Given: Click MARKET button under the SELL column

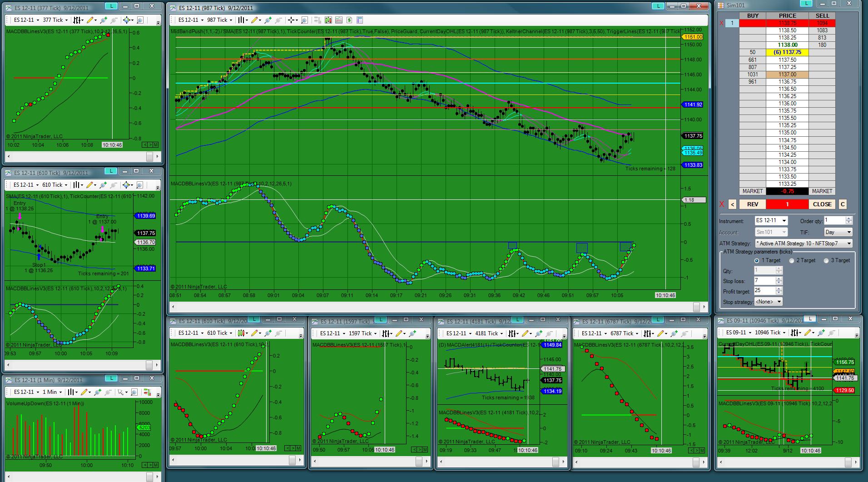Looking at the screenshot, I should point(822,191).
